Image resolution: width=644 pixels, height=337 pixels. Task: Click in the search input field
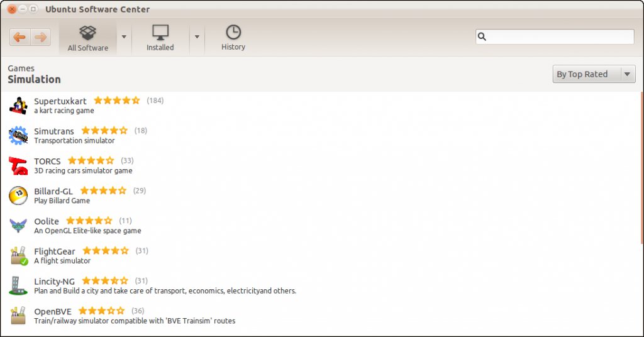[555, 37]
